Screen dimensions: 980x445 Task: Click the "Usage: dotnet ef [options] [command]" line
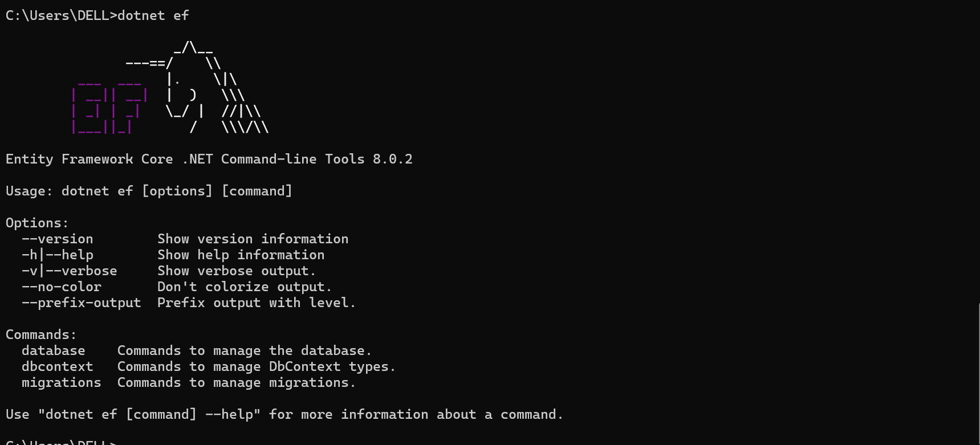click(x=149, y=191)
